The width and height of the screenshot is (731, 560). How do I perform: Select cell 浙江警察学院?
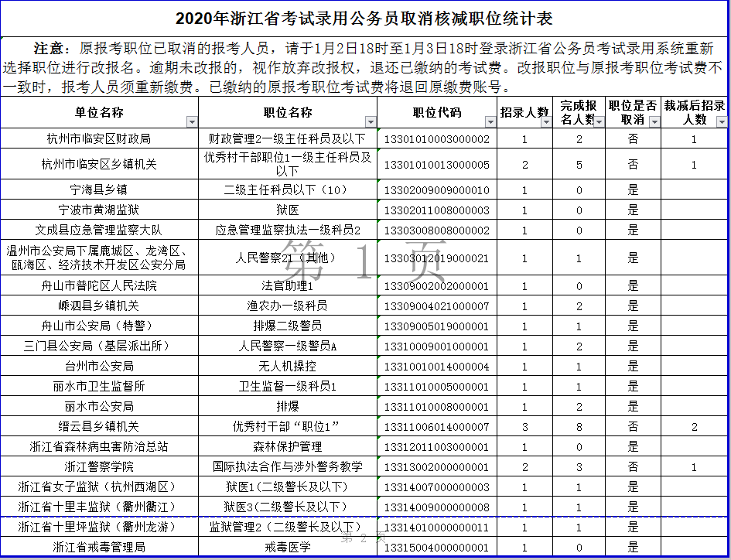pyautogui.click(x=99, y=466)
